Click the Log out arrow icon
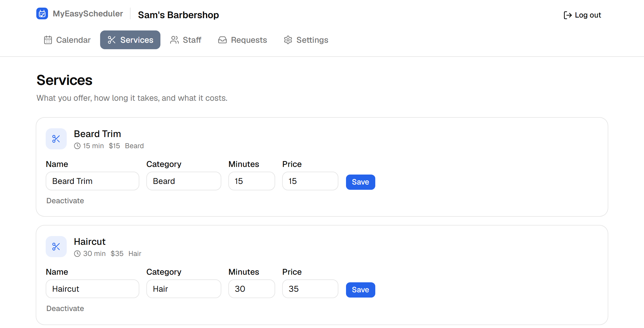Screen dimensions: 644x328 pos(568,15)
